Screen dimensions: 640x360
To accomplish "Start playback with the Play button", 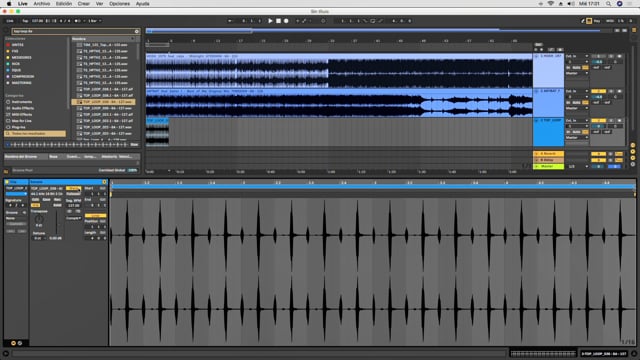I will [270, 21].
